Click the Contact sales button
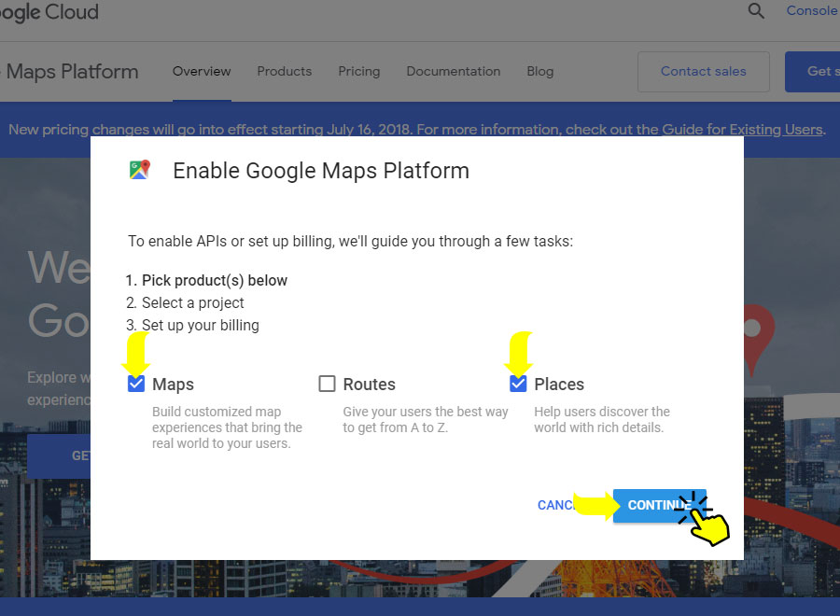Screen dimensions: 840x616 pyautogui.click(x=704, y=72)
